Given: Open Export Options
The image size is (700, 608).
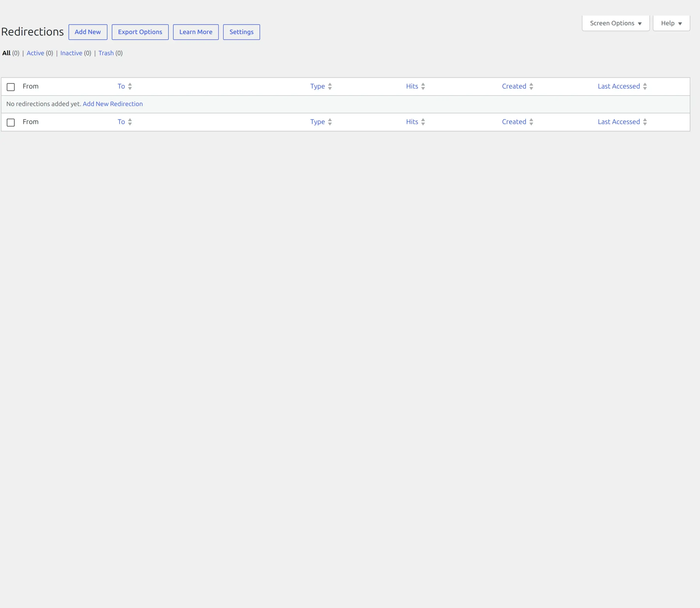Looking at the screenshot, I should [x=140, y=32].
